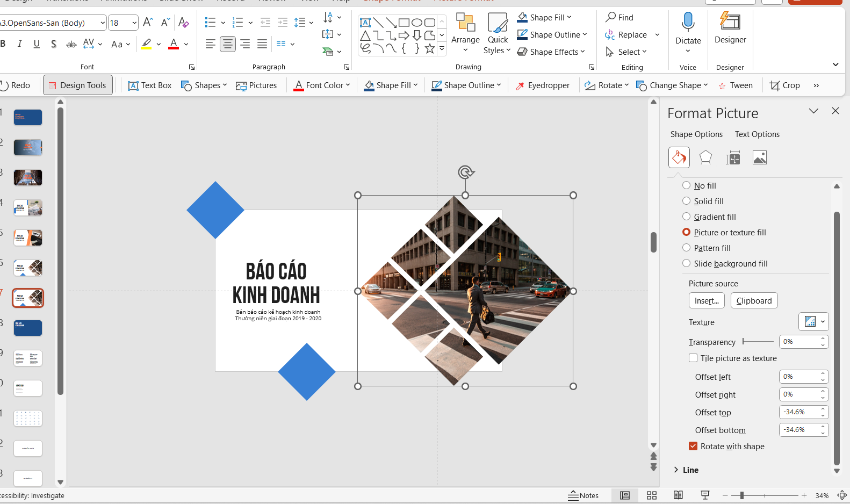
Task: Click the Numbering list icon
Action: pyautogui.click(x=237, y=23)
